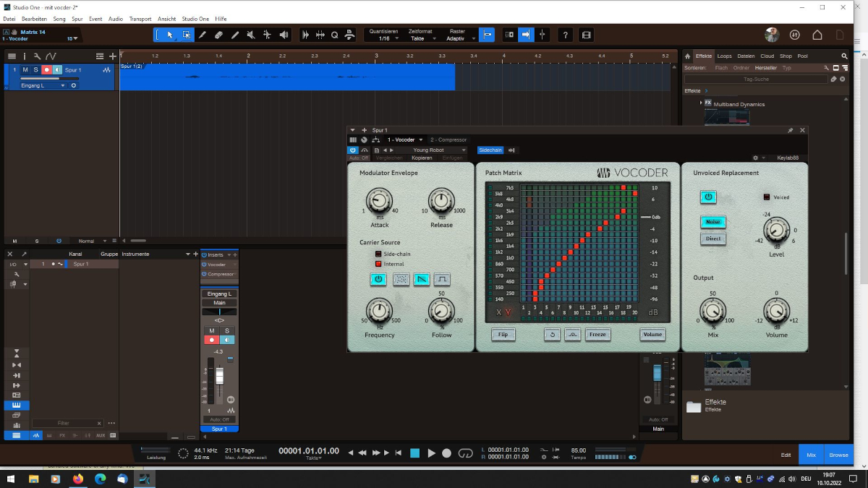This screenshot has height=488, width=868.
Task: Open File Explorer from the taskbar
Action: click(33, 479)
